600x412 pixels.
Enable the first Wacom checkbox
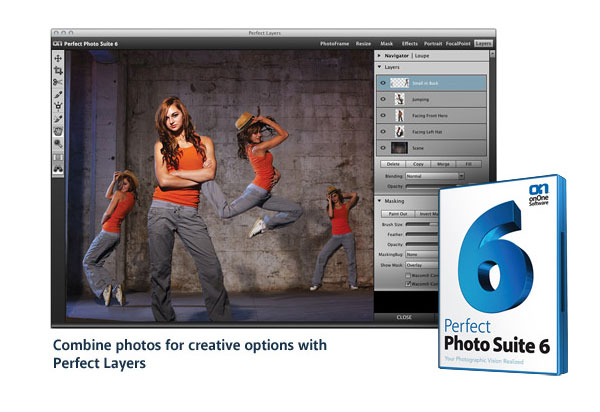click(408, 275)
